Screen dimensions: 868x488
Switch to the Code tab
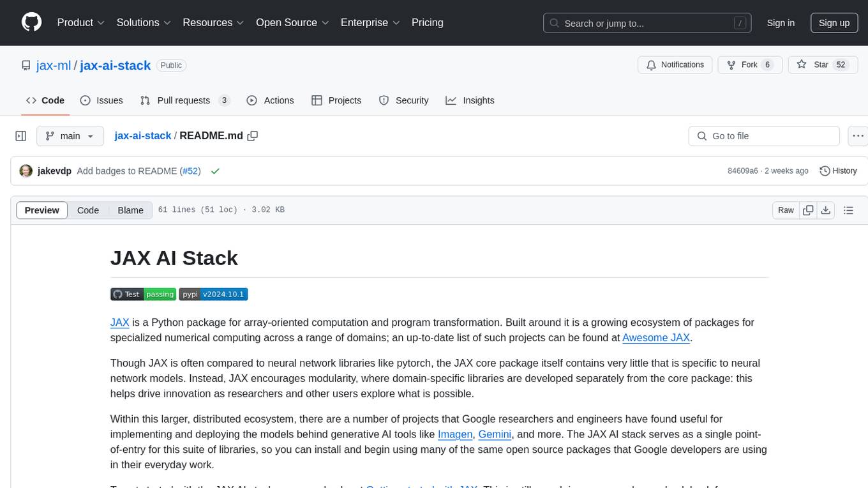tap(45, 100)
